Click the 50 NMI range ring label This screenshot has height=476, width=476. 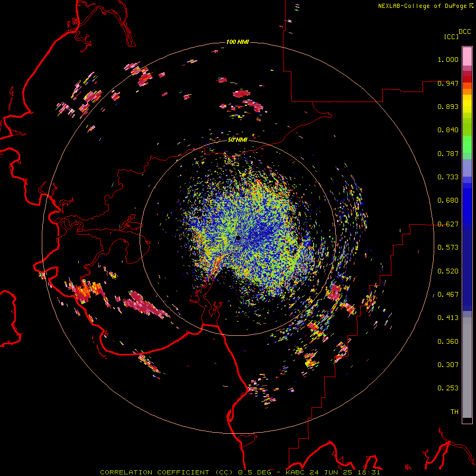(237, 140)
